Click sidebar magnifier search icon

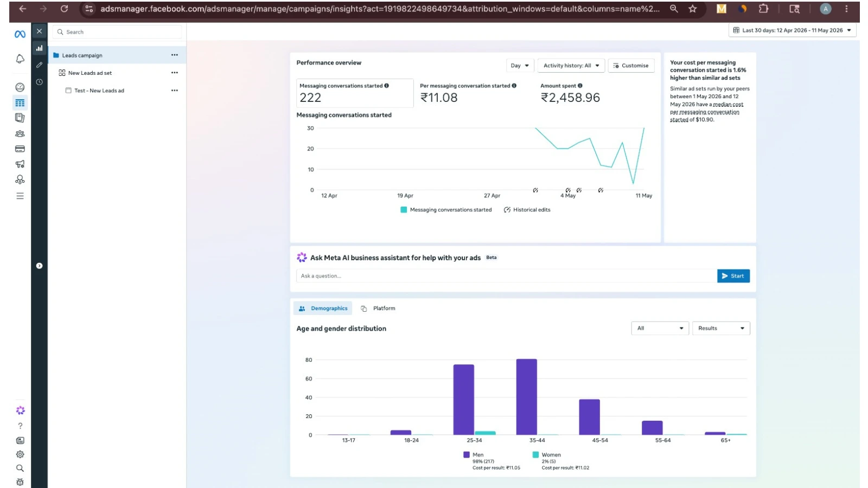(20, 468)
